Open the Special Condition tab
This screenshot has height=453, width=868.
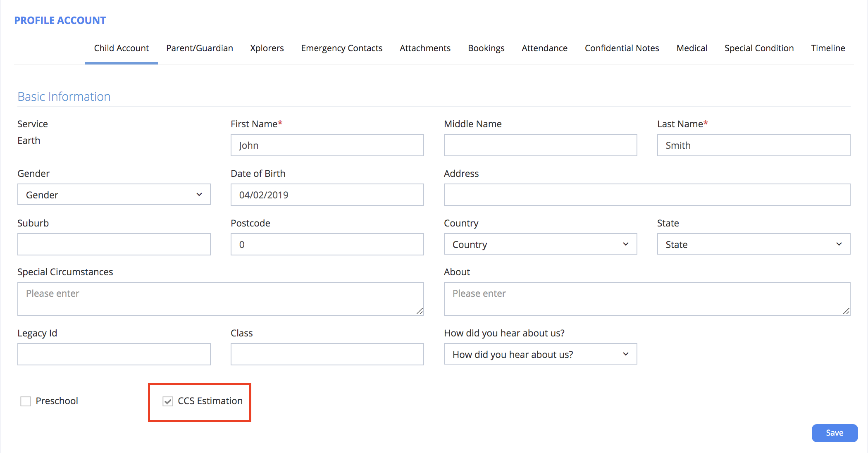(759, 48)
